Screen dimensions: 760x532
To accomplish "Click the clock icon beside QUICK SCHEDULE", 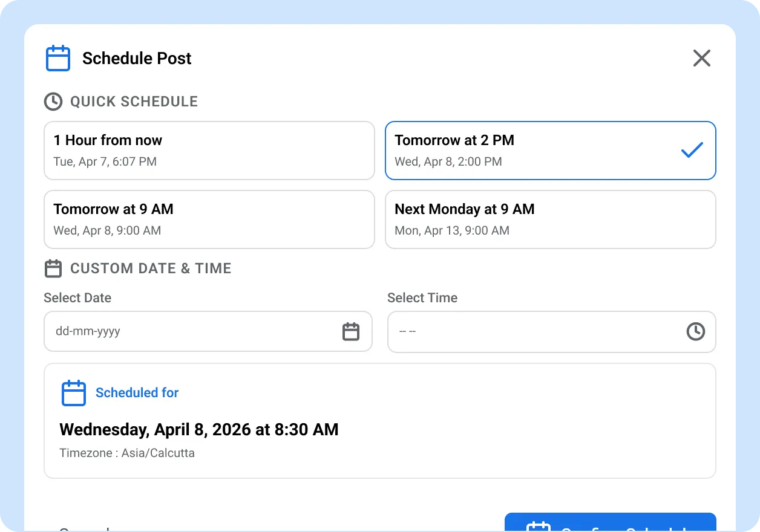I will 53,102.
